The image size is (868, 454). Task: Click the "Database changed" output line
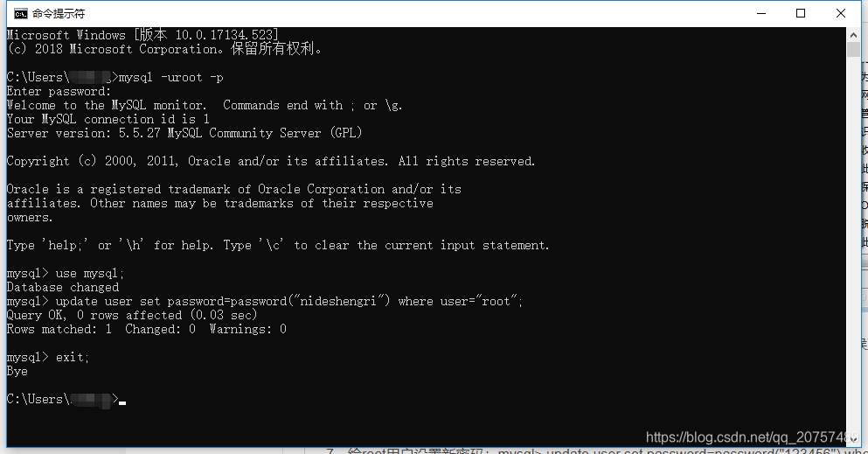[x=63, y=287]
